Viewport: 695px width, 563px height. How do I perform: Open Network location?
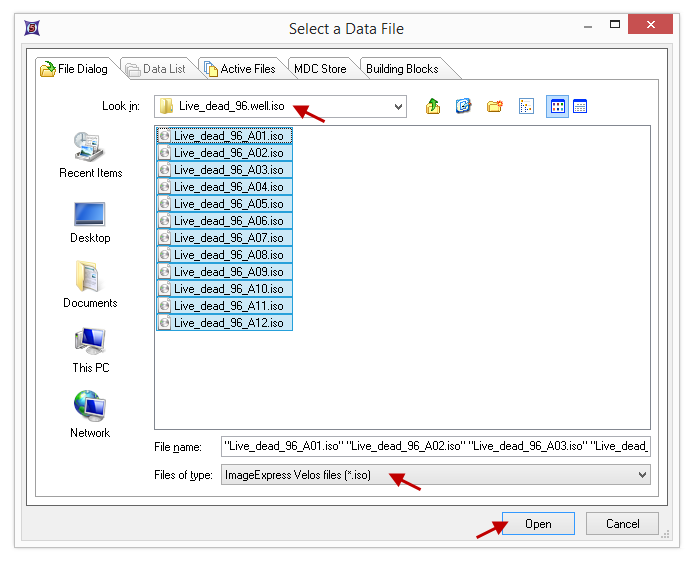pos(90,416)
